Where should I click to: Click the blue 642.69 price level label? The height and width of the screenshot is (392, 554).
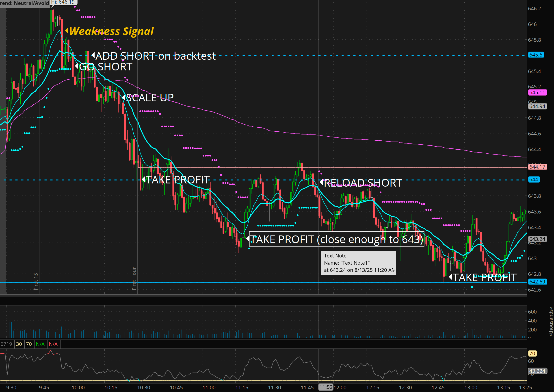(537, 282)
